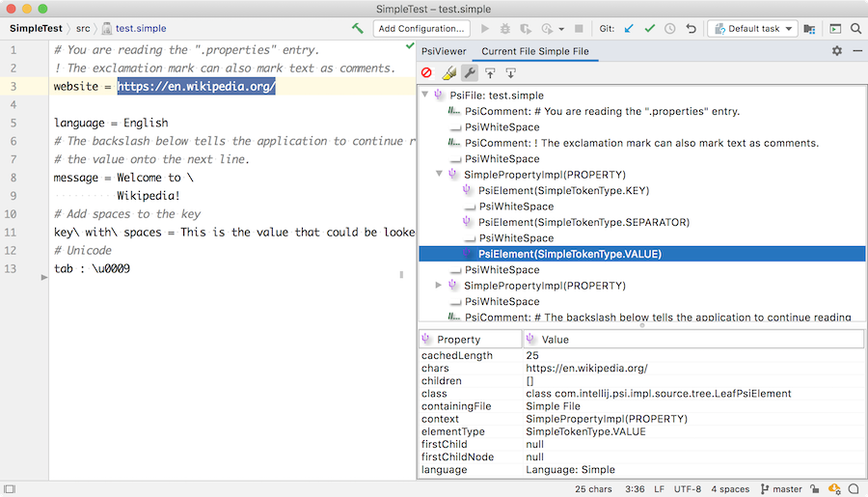Viewport: 868px width, 497px height.
Task: Toggle tool window bars at bottom-left corner
Action: [11, 489]
